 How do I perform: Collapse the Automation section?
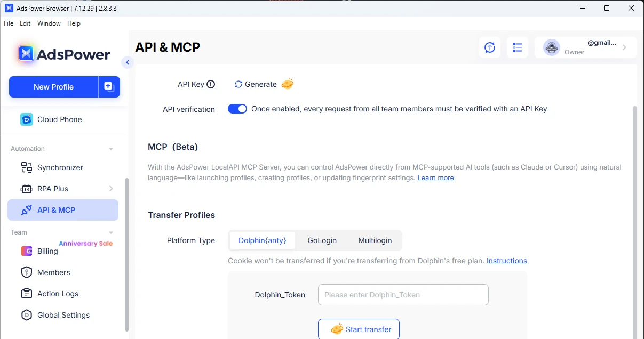(x=111, y=149)
